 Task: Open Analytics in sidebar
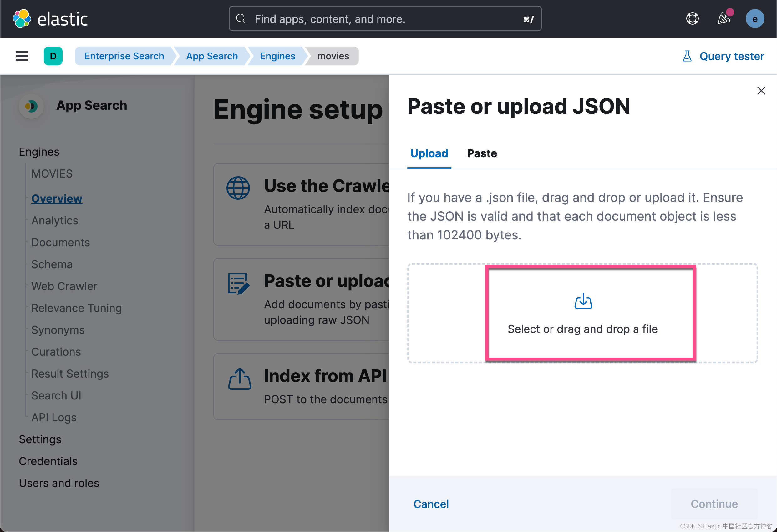click(x=54, y=221)
